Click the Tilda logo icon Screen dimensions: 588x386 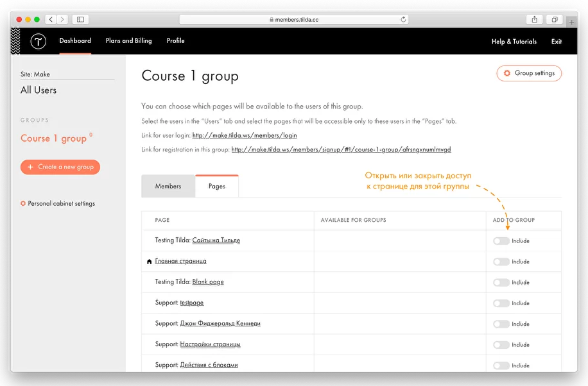tap(39, 41)
